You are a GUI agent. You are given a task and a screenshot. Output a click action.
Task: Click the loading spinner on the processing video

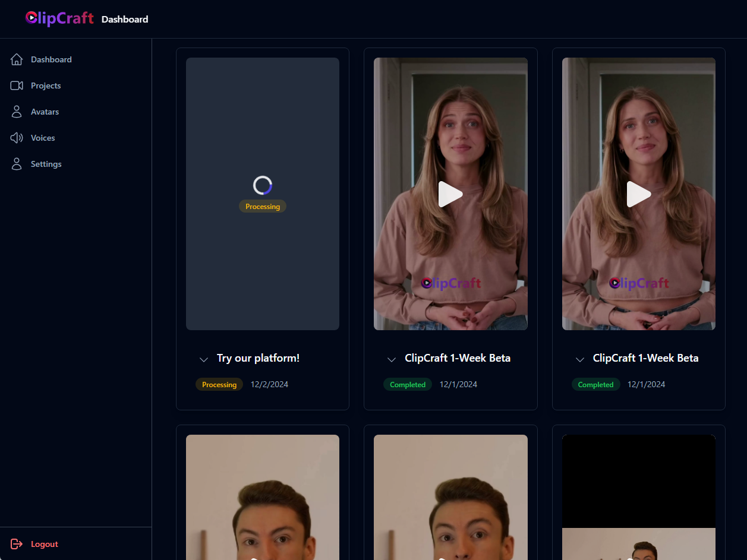point(263,185)
